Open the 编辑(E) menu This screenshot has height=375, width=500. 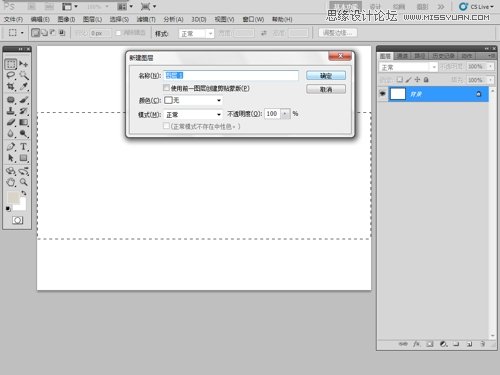[x=40, y=19]
